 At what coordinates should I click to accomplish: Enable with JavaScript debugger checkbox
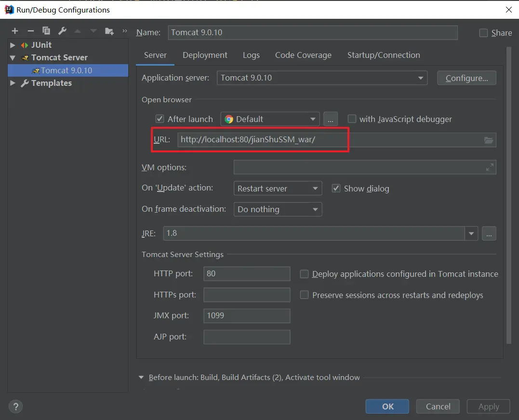click(x=352, y=119)
